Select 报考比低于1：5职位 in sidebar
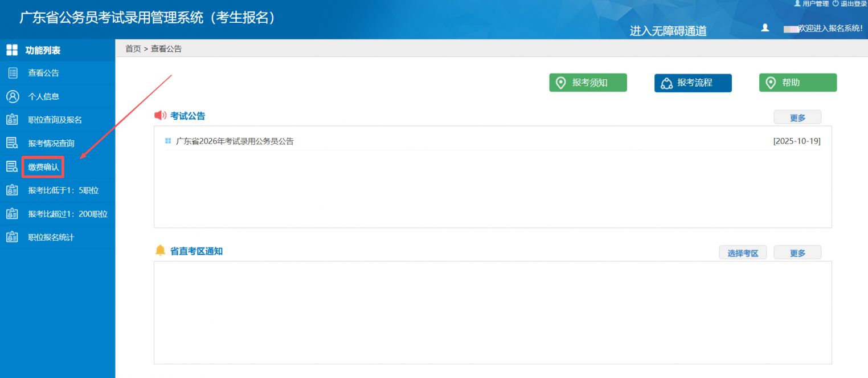Image resolution: width=868 pixels, height=378 pixels. point(63,190)
